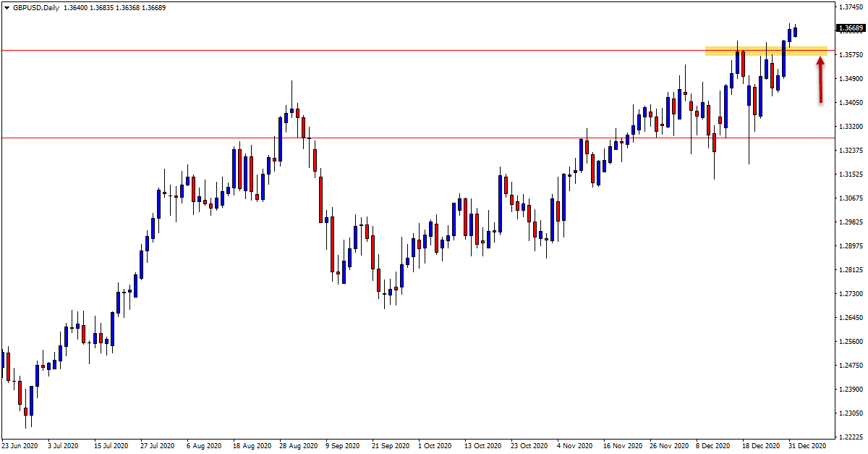Screen dimensions: 868x454
Task: Click the 1.28125 price axis label
Action: click(x=851, y=269)
